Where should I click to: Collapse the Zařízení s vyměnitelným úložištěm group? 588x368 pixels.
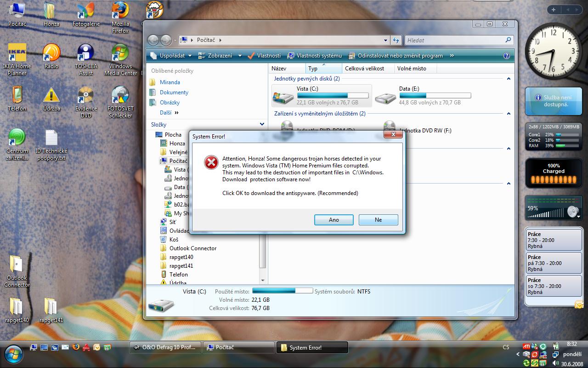tap(509, 114)
